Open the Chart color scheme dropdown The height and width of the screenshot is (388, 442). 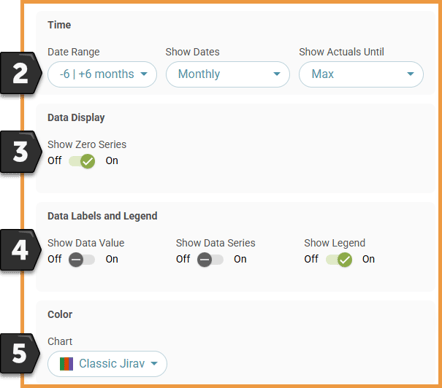click(x=107, y=364)
